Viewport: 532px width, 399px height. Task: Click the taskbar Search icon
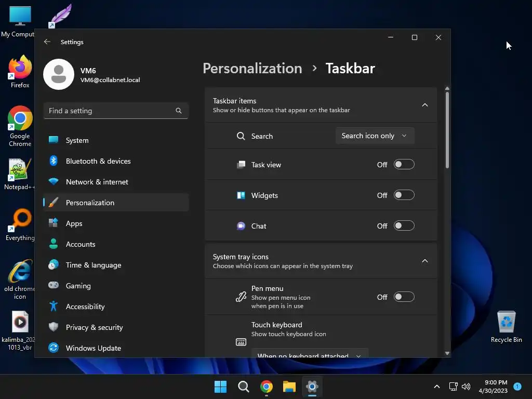pyautogui.click(x=243, y=387)
